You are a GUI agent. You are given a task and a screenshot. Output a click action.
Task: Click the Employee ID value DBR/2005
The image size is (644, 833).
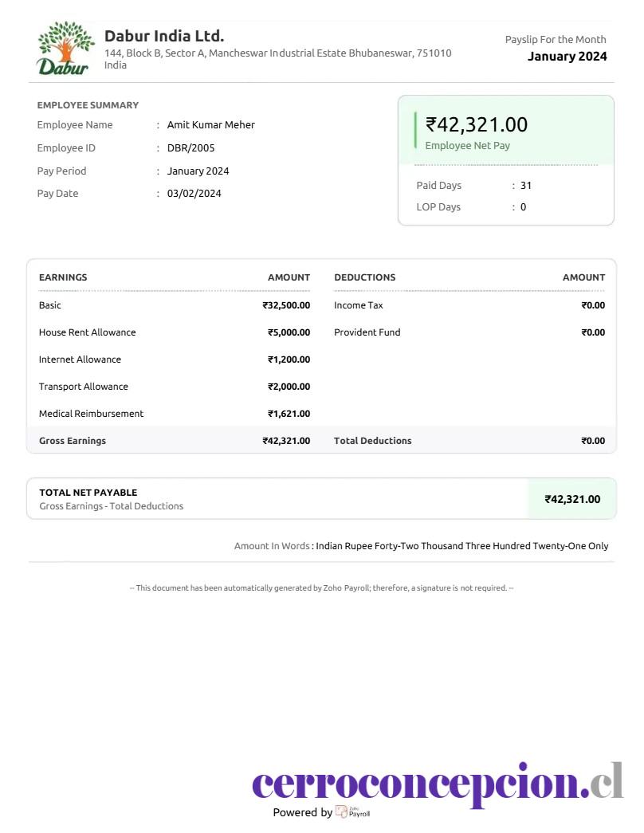190,147
